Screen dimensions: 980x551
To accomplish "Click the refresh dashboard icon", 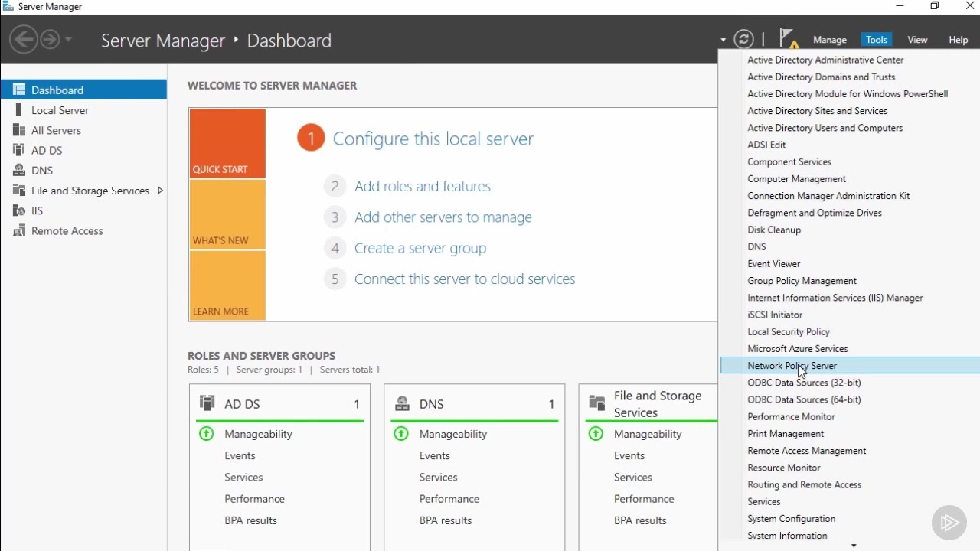I will (743, 39).
